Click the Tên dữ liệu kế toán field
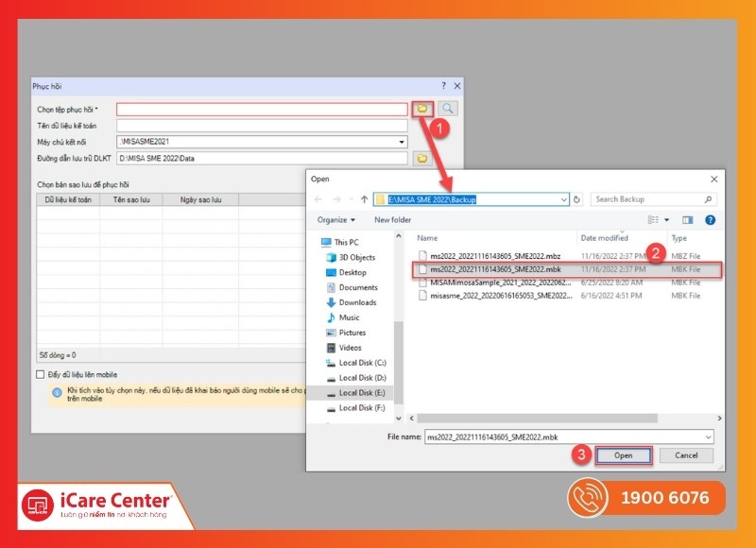756x548 pixels. coord(263,126)
